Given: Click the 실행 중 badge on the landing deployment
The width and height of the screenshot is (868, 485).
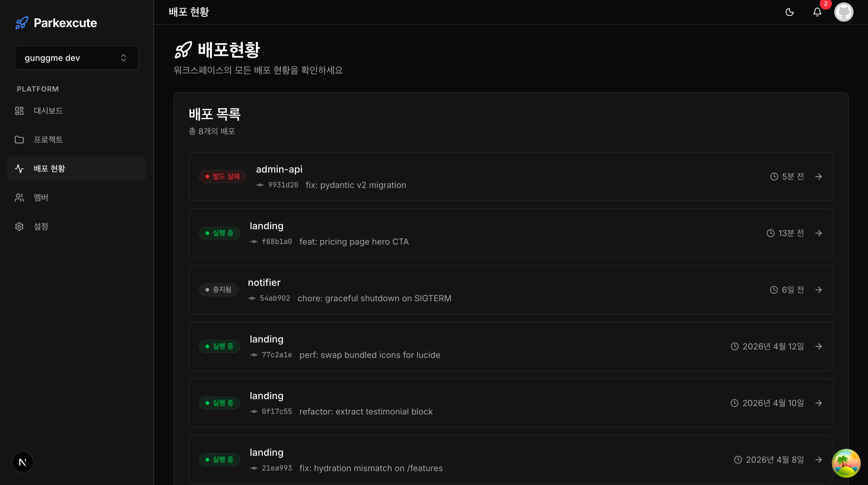Looking at the screenshot, I should [219, 233].
